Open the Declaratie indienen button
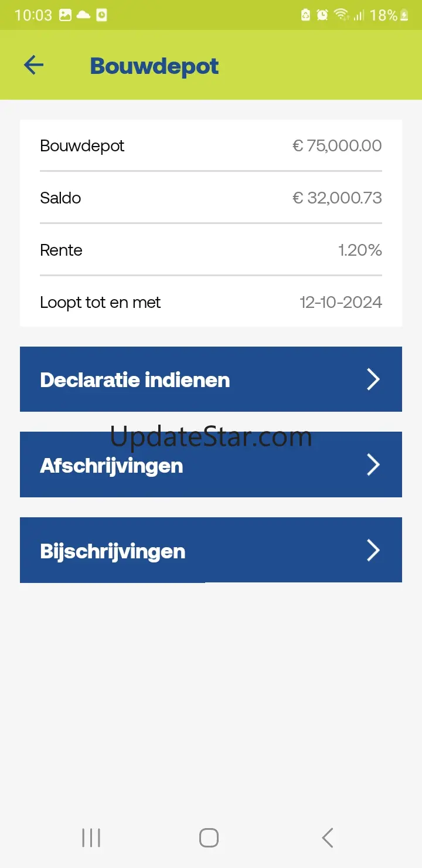 [x=135, y=380]
